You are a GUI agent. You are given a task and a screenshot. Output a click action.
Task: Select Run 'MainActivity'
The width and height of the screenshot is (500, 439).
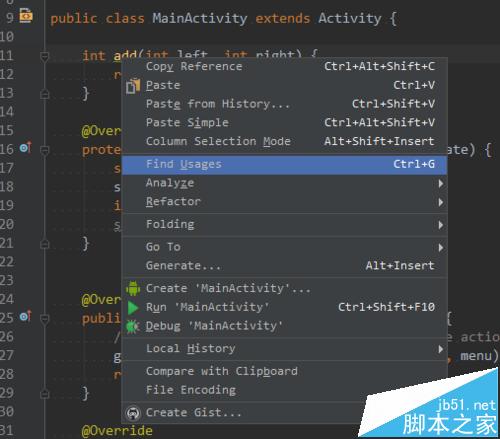click(284, 307)
